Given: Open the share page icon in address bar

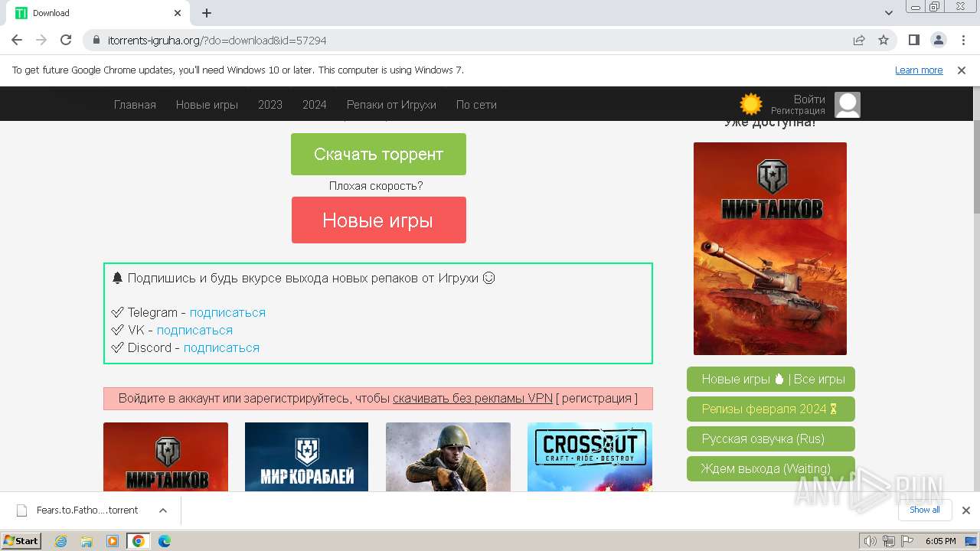Looking at the screenshot, I should tap(859, 40).
